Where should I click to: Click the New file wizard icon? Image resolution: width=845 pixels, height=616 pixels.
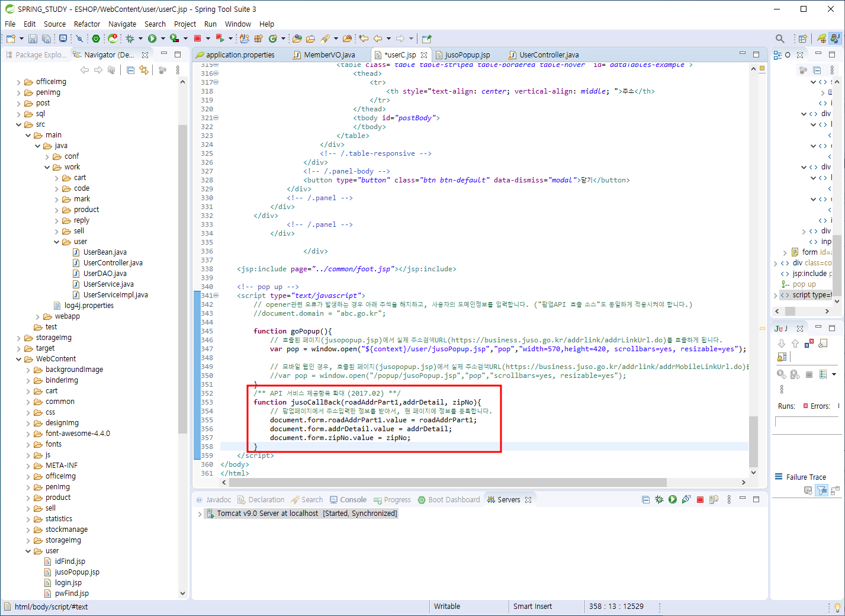11,38
